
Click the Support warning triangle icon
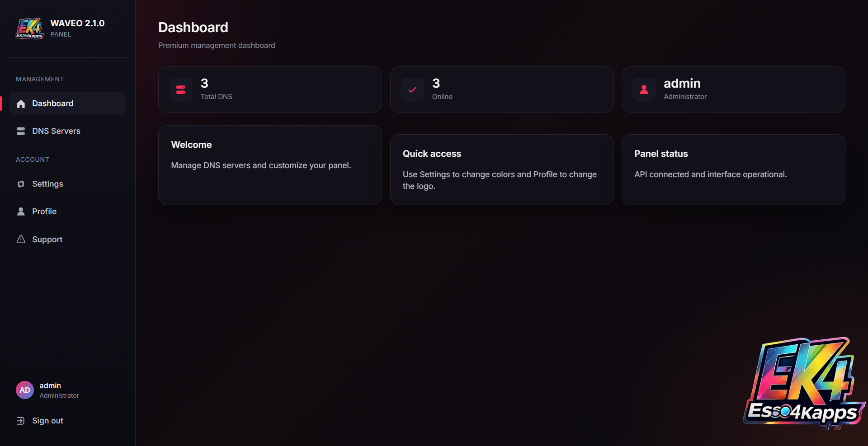[21, 239]
